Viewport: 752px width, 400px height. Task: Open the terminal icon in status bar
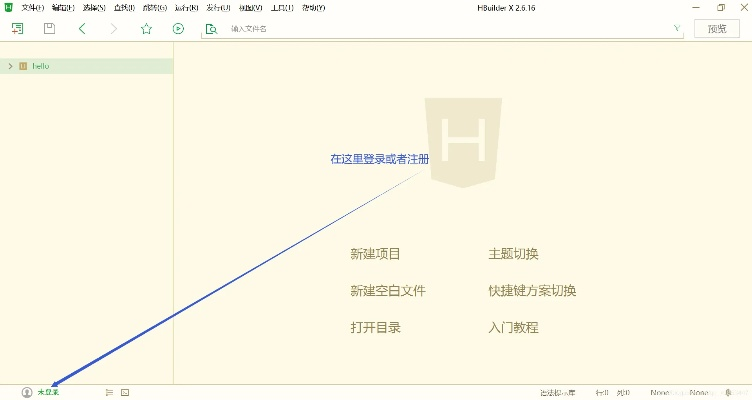click(125, 393)
